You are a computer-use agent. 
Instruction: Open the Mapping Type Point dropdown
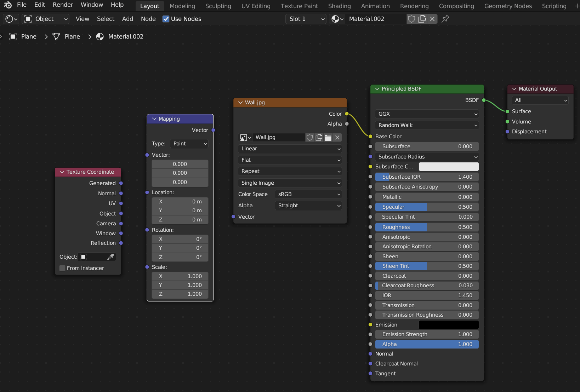189,144
